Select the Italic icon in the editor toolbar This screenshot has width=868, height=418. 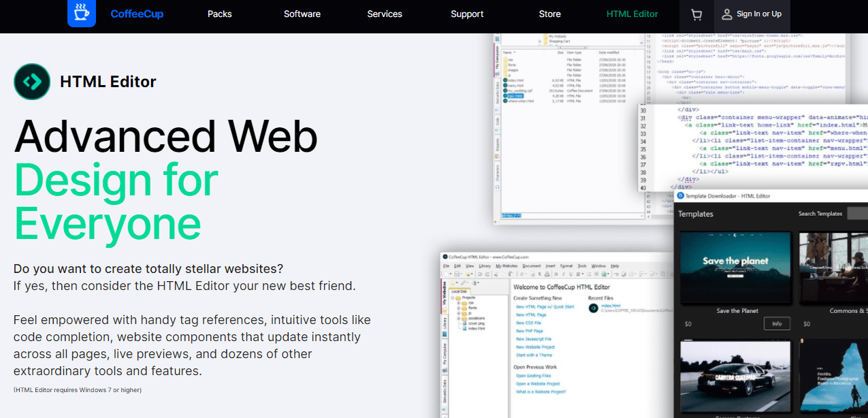[563, 274]
